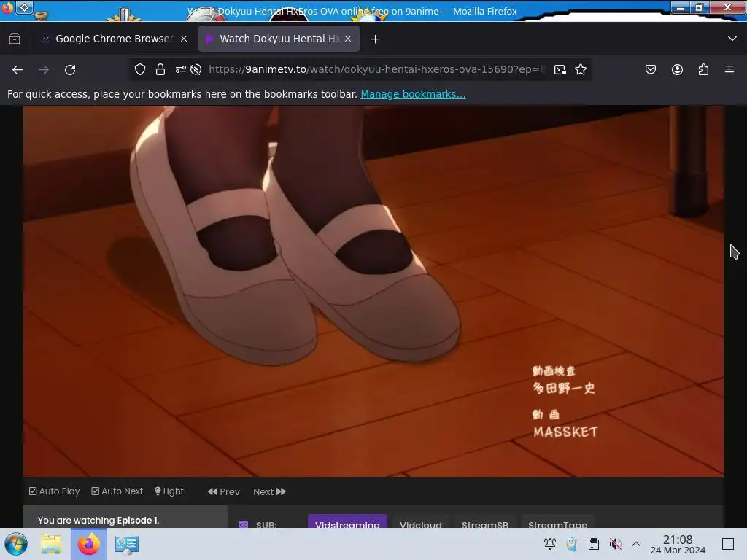Go back to the previous page

(x=18, y=69)
